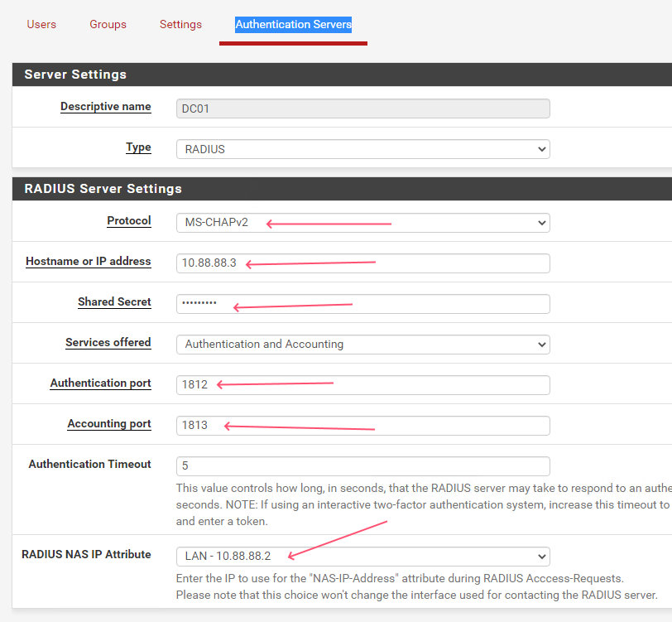Screen dimensions: 672x622
Task: Click the Authentication Timeout input box
Action: click(x=362, y=466)
